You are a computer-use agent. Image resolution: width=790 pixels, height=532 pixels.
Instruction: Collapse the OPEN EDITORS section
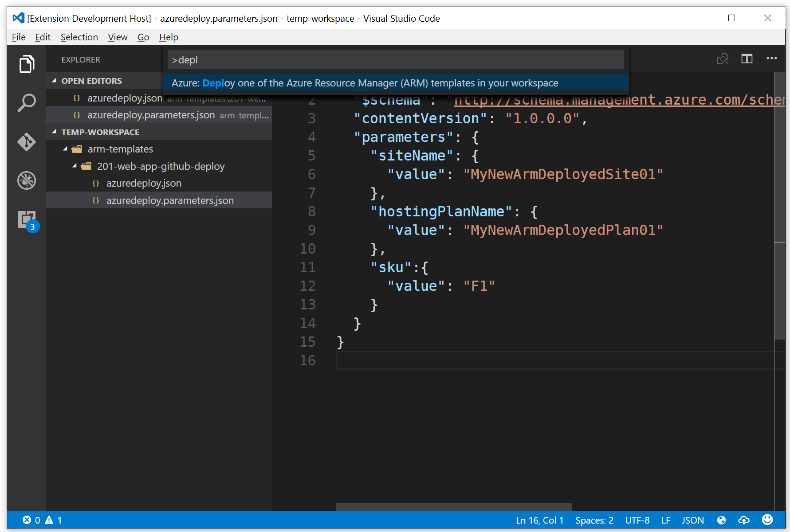coord(54,81)
